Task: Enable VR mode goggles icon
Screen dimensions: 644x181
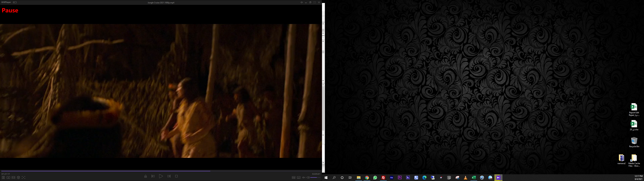Action: pyautogui.click(x=13, y=177)
